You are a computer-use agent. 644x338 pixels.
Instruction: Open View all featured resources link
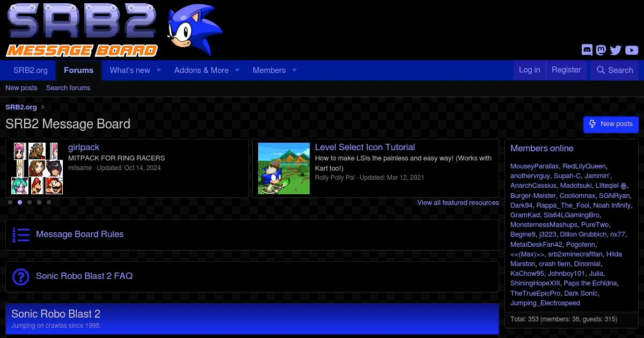pyautogui.click(x=458, y=202)
